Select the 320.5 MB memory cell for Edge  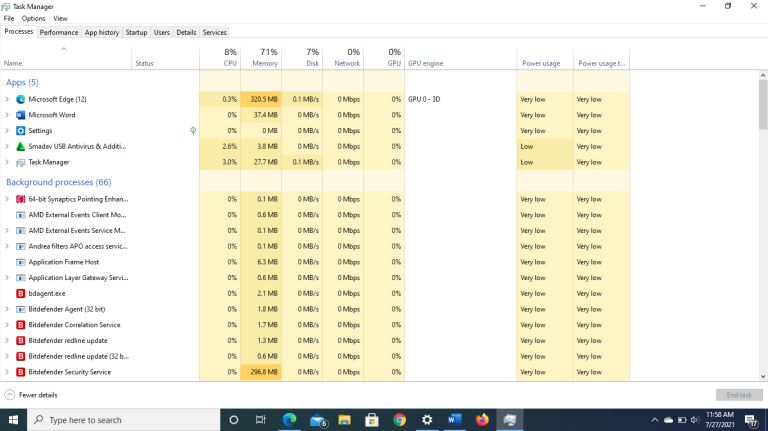click(261, 99)
